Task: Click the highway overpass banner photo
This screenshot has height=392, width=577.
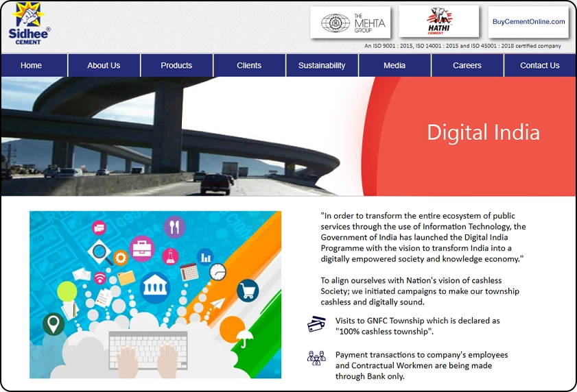Action: (172, 136)
